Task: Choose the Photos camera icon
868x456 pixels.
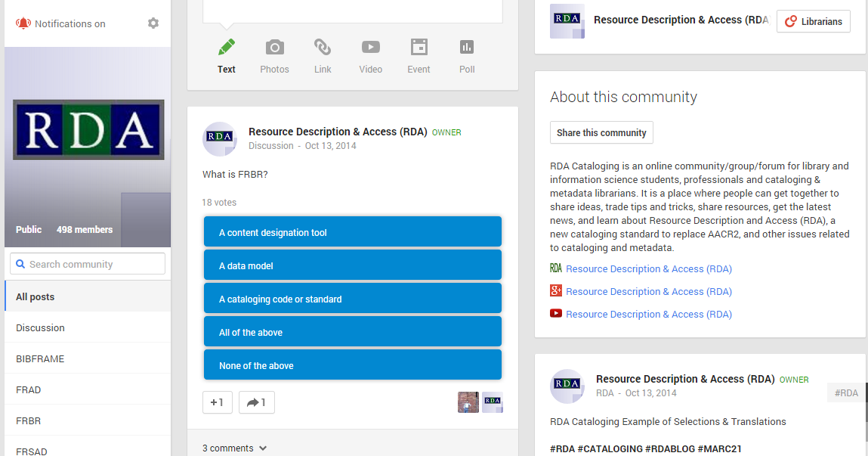Action: click(274, 47)
